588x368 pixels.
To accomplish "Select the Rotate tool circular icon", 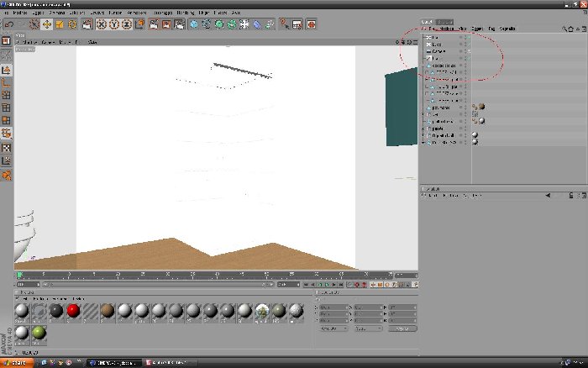I will pos(72,24).
